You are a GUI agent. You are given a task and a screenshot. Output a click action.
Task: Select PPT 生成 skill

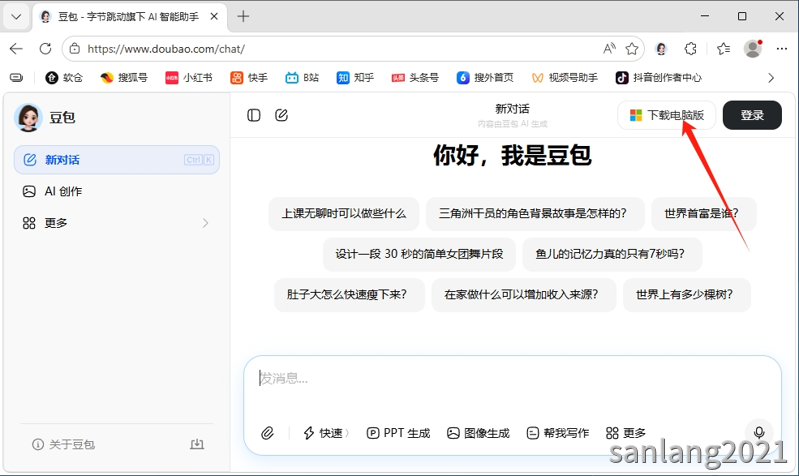[398, 433]
